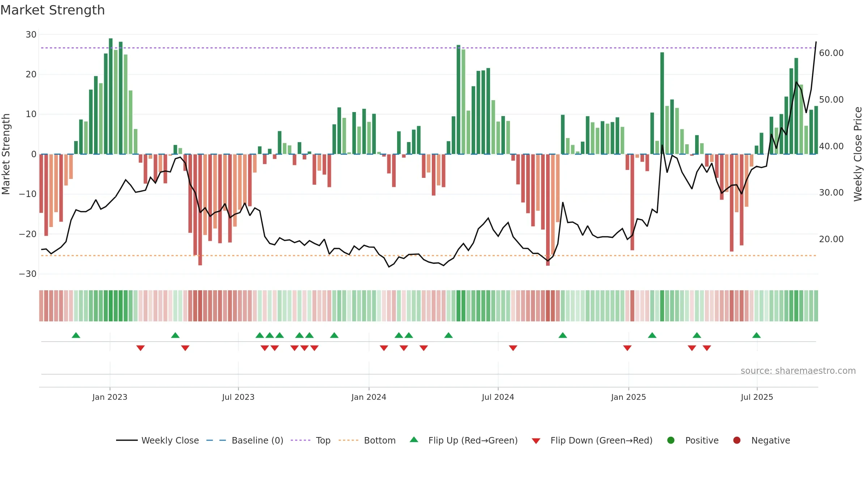Click the deepest red bar near Sep 2024
The image size is (868, 488).
point(548,210)
